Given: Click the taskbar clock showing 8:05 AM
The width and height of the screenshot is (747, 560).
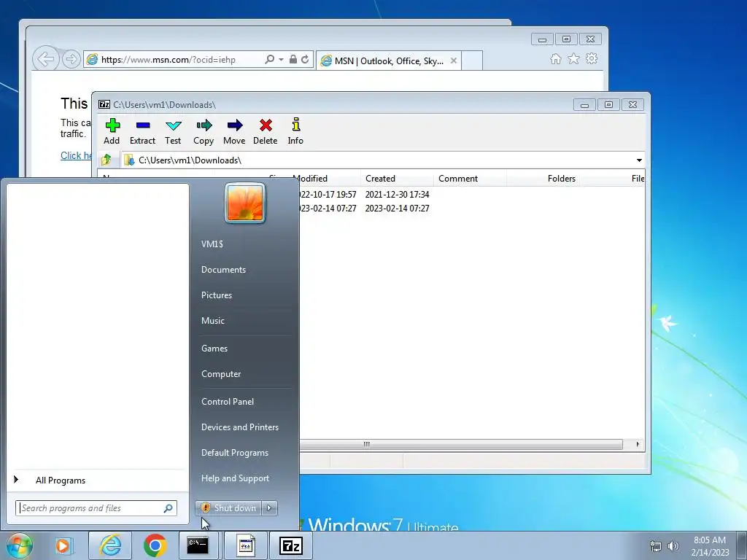Looking at the screenshot, I should 710,546.
